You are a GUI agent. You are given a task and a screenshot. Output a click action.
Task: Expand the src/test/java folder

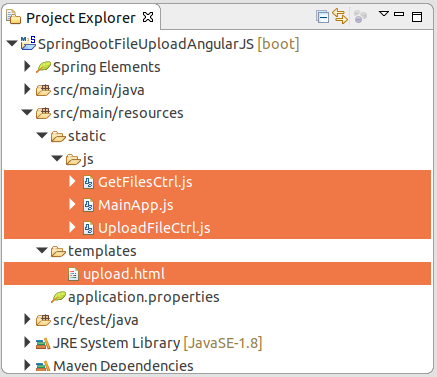click(x=27, y=319)
